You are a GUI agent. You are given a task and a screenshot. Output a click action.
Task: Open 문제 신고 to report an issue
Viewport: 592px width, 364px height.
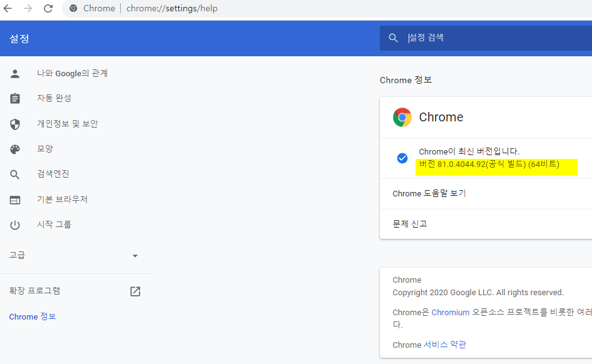pos(410,224)
